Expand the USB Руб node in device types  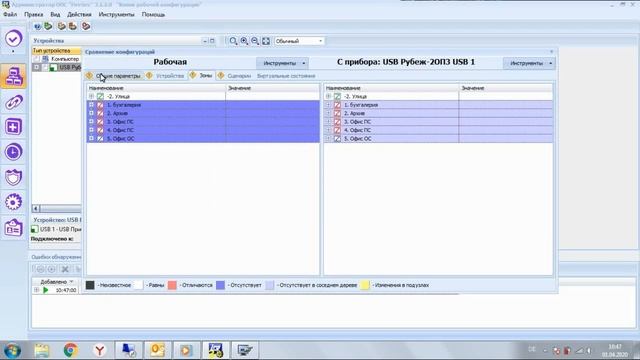(x=37, y=67)
